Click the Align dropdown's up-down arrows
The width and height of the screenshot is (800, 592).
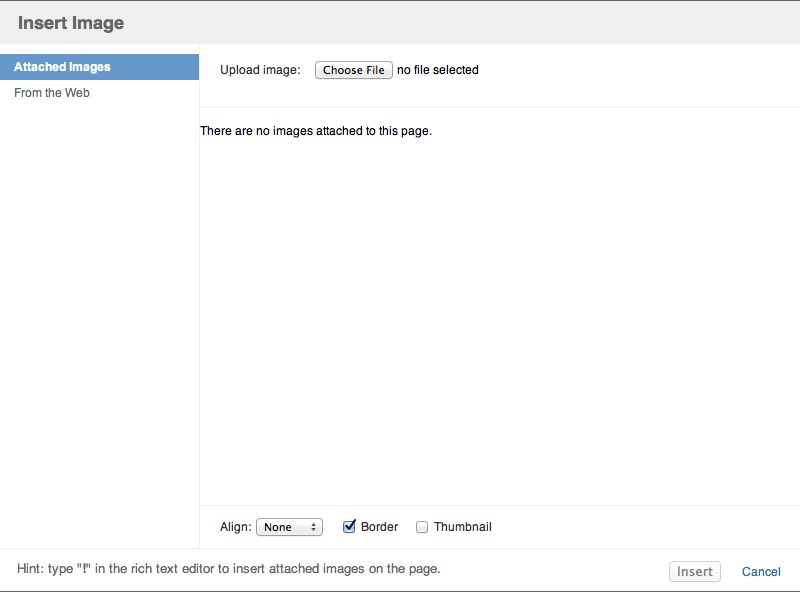tap(313, 527)
